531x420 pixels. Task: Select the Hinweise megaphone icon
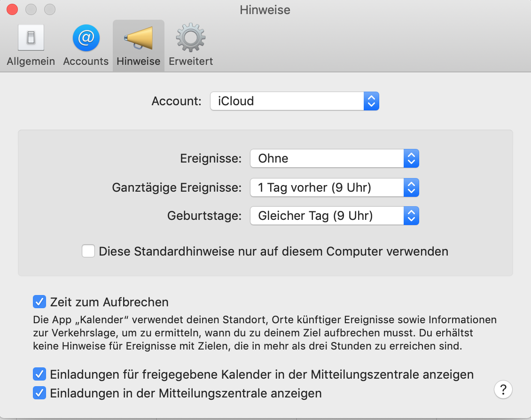[138, 38]
